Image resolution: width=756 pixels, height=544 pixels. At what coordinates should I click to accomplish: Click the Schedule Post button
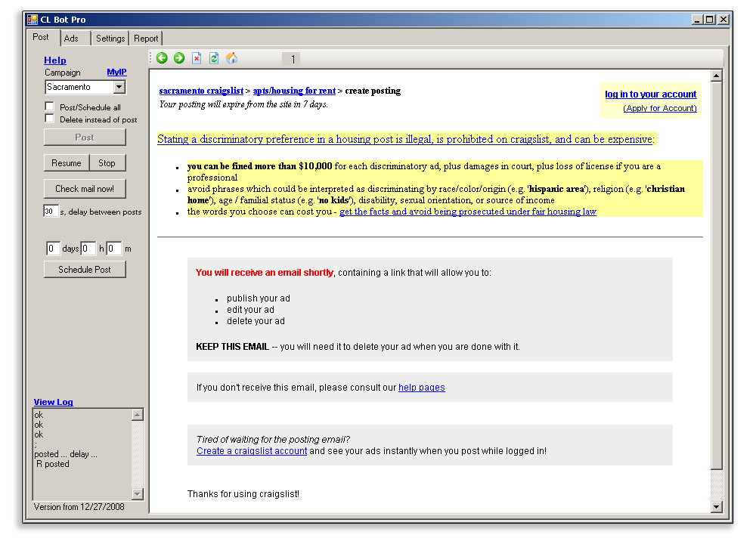(x=85, y=269)
